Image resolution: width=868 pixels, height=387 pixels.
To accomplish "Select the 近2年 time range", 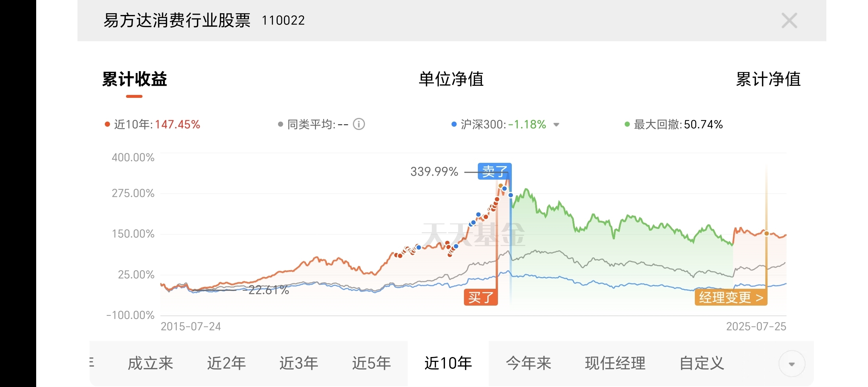I will pyautogui.click(x=226, y=363).
